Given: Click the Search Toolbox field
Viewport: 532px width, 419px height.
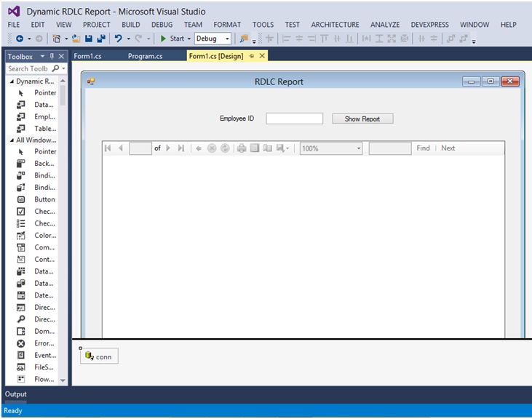Looking at the screenshot, I should pos(29,68).
